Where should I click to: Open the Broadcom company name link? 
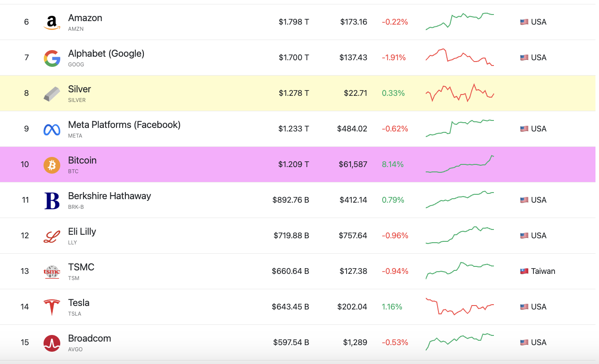point(90,339)
